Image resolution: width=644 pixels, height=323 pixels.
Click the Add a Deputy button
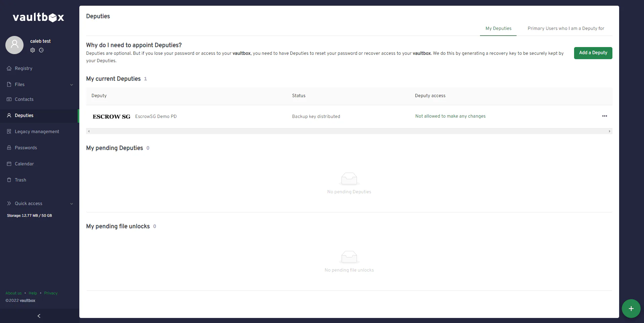pyautogui.click(x=593, y=53)
